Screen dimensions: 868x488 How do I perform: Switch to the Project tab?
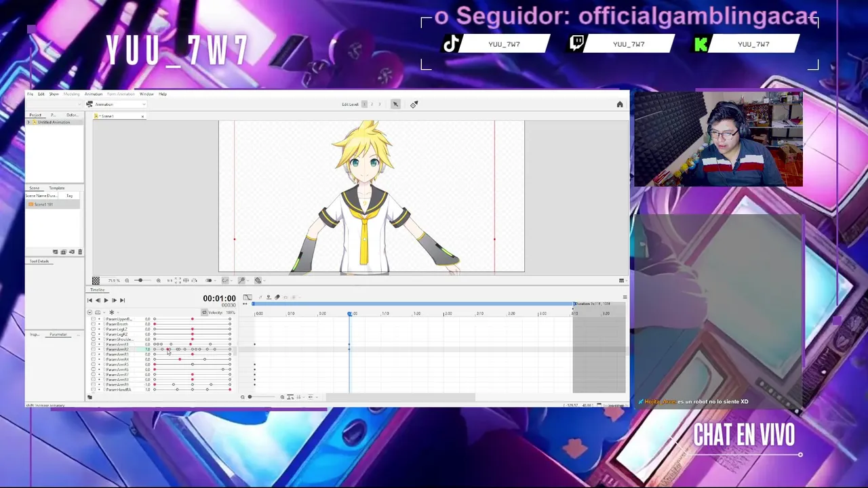(35, 115)
